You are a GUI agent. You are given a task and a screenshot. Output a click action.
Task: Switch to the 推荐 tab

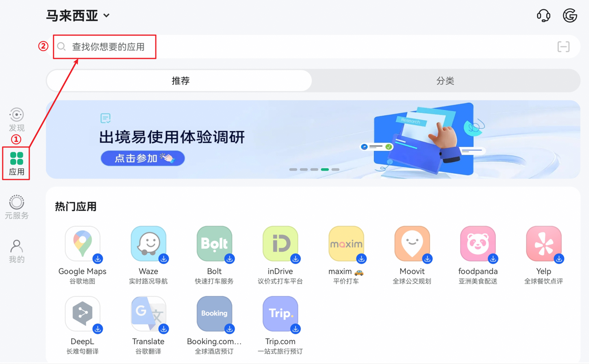coord(180,81)
